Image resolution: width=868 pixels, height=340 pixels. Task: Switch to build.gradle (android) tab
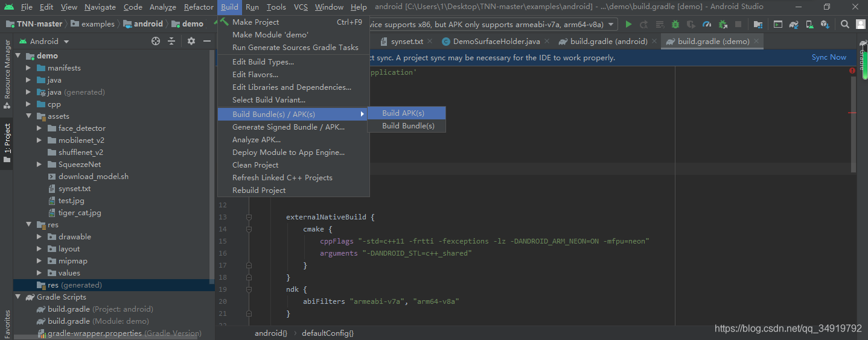(x=608, y=42)
